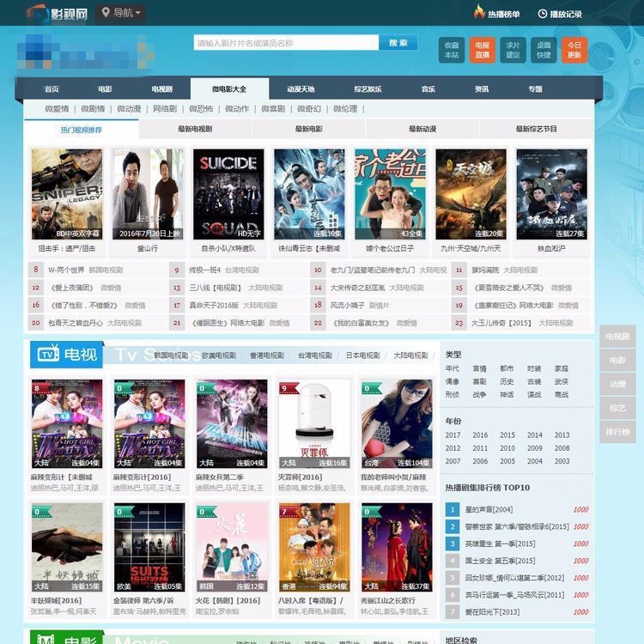The height and width of the screenshot is (644, 644).
Task: Click side floating 排行榜 button
Action: [617, 432]
